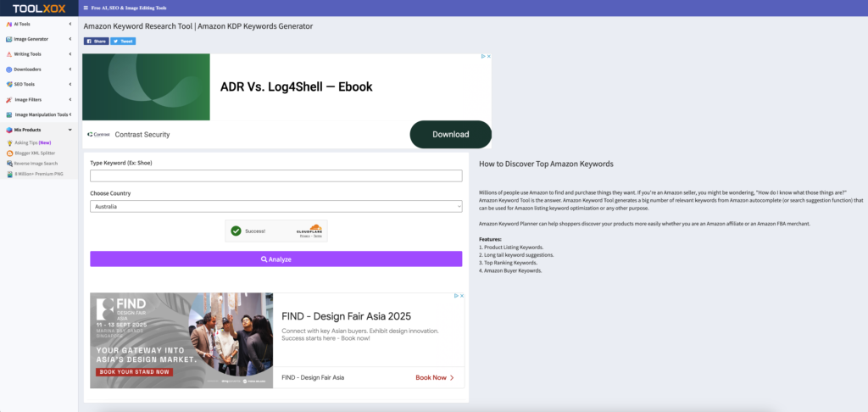Image resolution: width=868 pixels, height=412 pixels.
Task: Click the Reverse Image Search icon
Action: pyautogui.click(x=9, y=164)
